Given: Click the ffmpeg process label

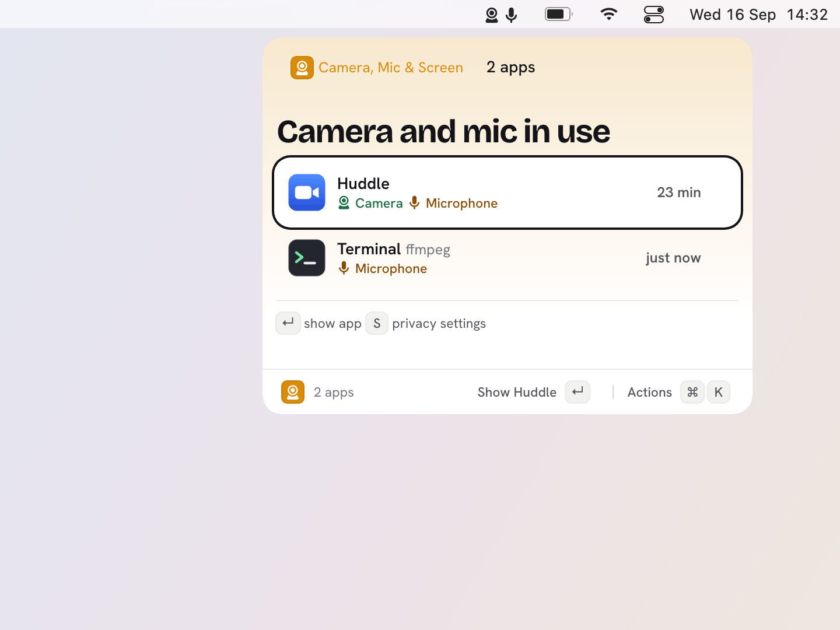Looking at the screenshot, I should tap(428, 250).
